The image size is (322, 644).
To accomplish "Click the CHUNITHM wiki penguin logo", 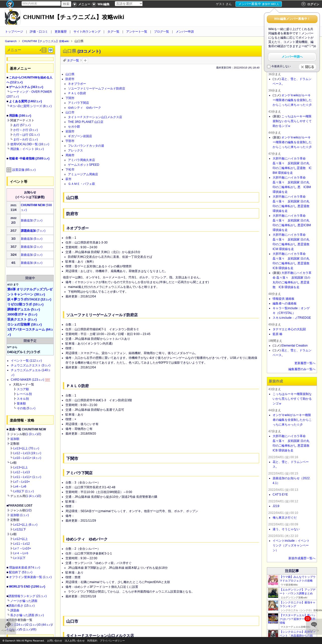I will (x=13, y=17).
